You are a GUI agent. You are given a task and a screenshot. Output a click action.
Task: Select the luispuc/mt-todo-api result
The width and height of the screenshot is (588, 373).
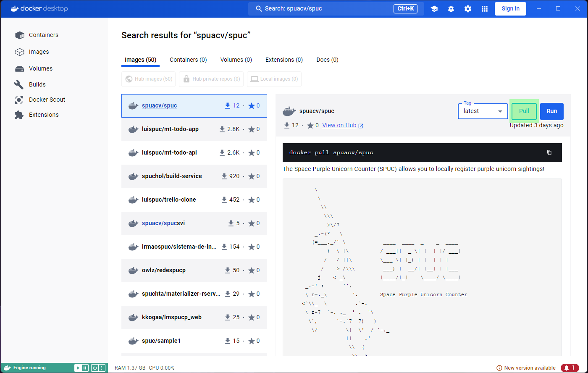[194, 153]
